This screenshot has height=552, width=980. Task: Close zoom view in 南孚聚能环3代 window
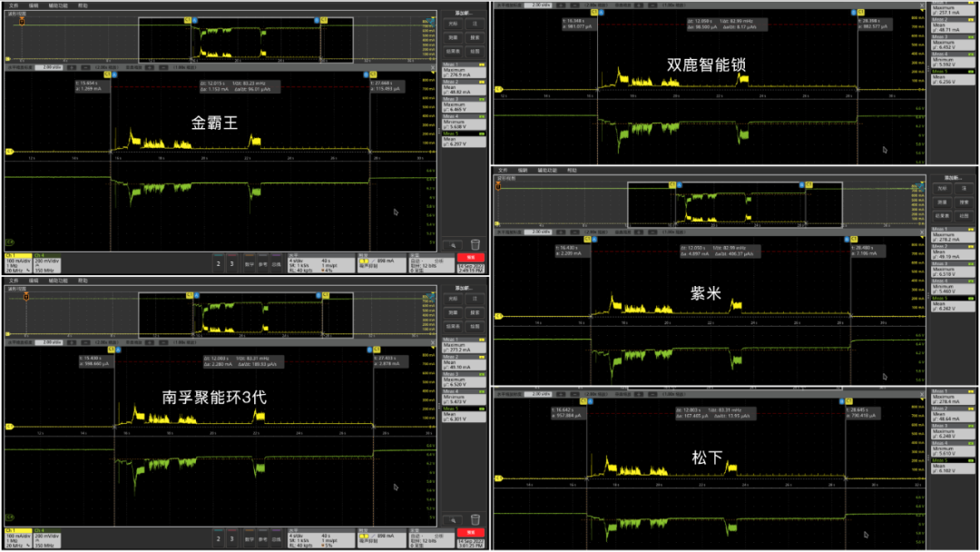point(433,342)
